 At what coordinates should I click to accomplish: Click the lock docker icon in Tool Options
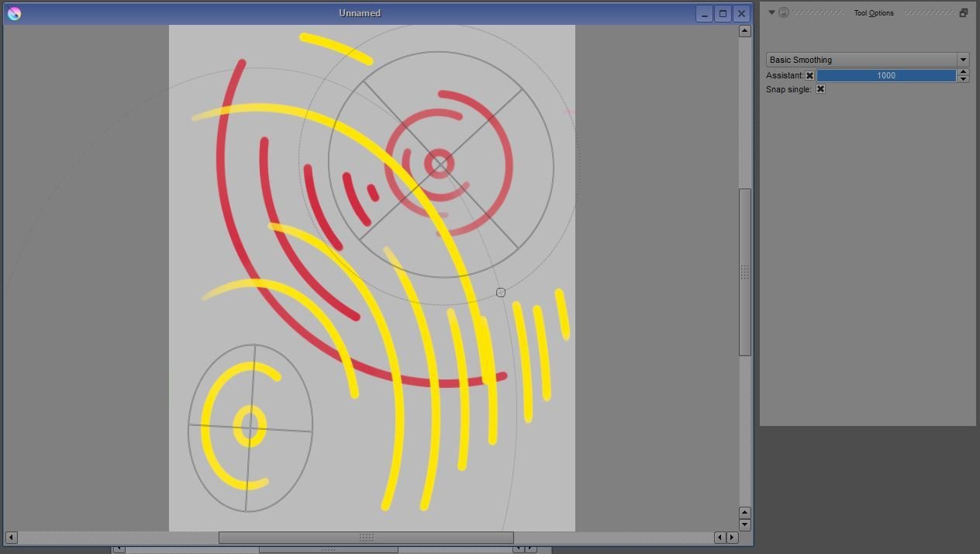click(x=784, y=12)
